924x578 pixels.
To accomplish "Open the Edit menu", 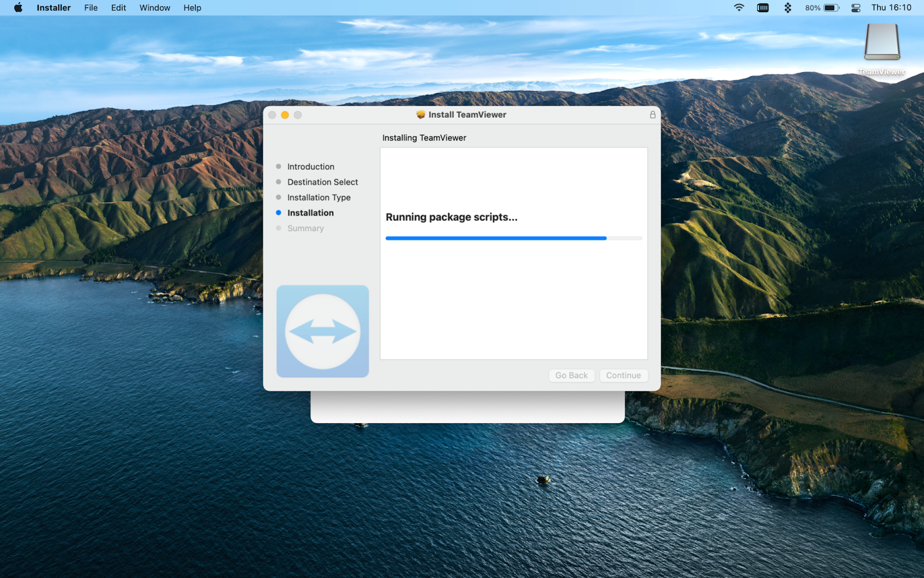I will (118, 8).
